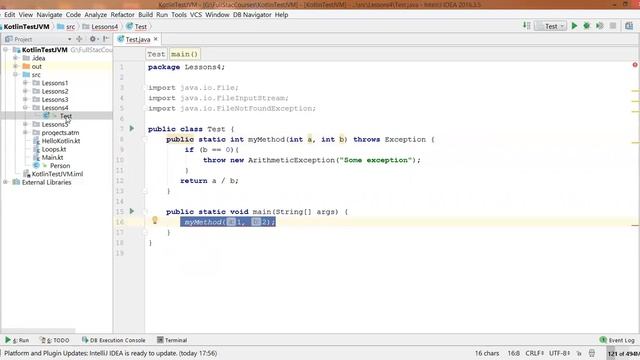
Task: Open the DB Navigator menu
Action: coord(252,15)
